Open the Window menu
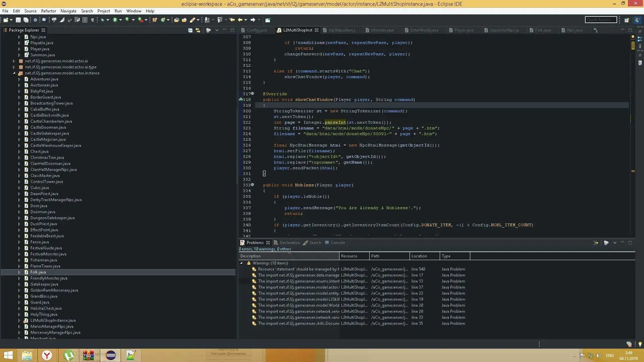Screen dimensions: 644x362 [x=133, y=11]
